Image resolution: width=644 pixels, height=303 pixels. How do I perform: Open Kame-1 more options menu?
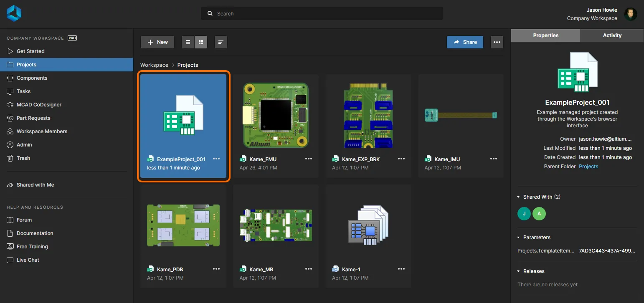(x=401, y=269)
